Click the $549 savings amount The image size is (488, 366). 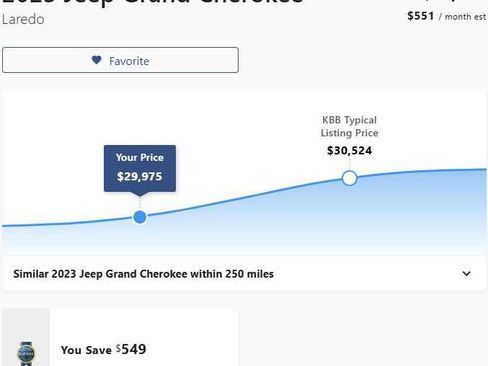point(131,349)
